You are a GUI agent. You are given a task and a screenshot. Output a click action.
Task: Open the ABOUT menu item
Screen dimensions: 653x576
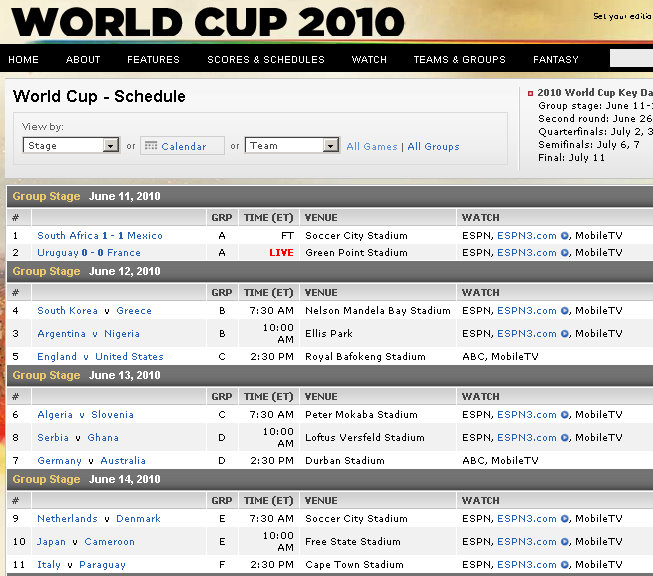83,60
